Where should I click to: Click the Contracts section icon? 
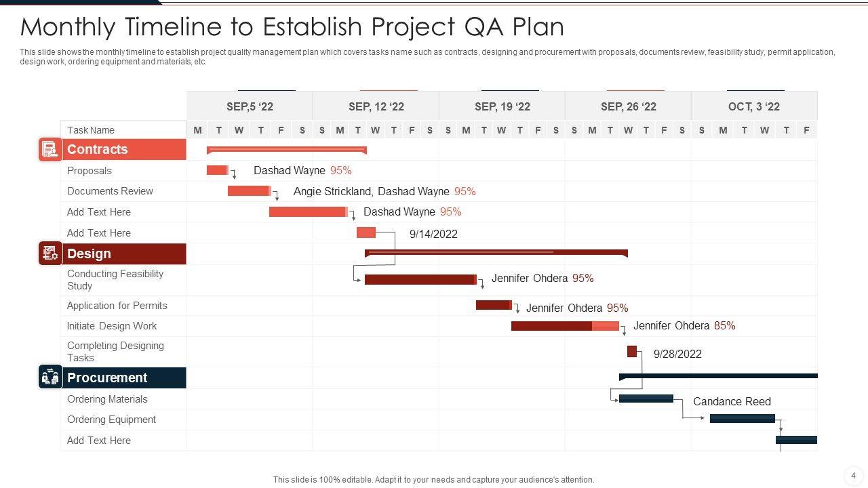click(x=50, y=149)
